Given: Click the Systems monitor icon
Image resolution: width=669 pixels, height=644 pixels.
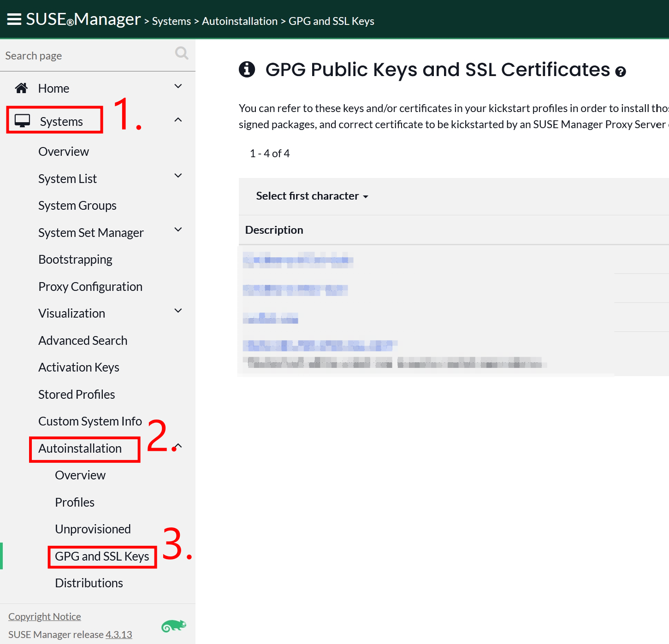Looking at the screenshot, I should click(22, 121).
